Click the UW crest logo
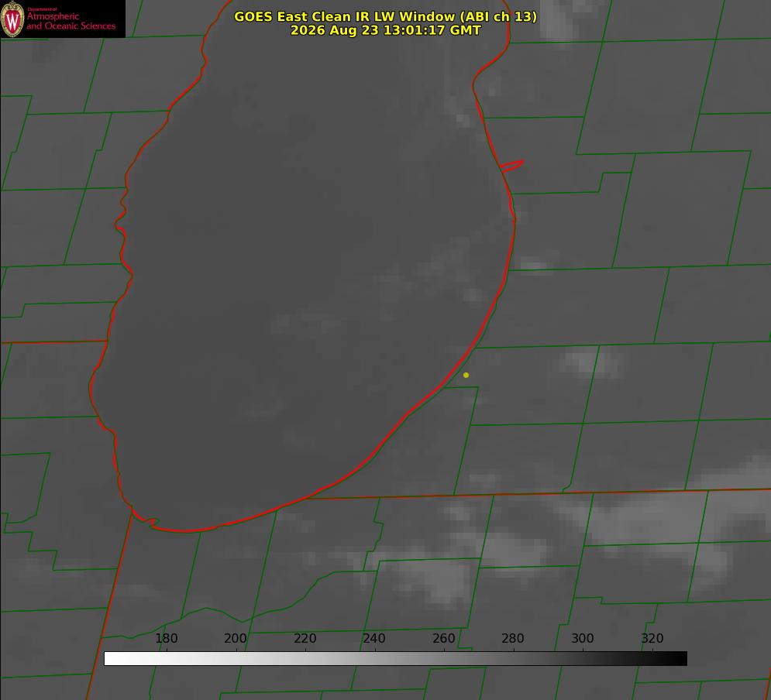 pyautogui.click(x=12, y=19)
